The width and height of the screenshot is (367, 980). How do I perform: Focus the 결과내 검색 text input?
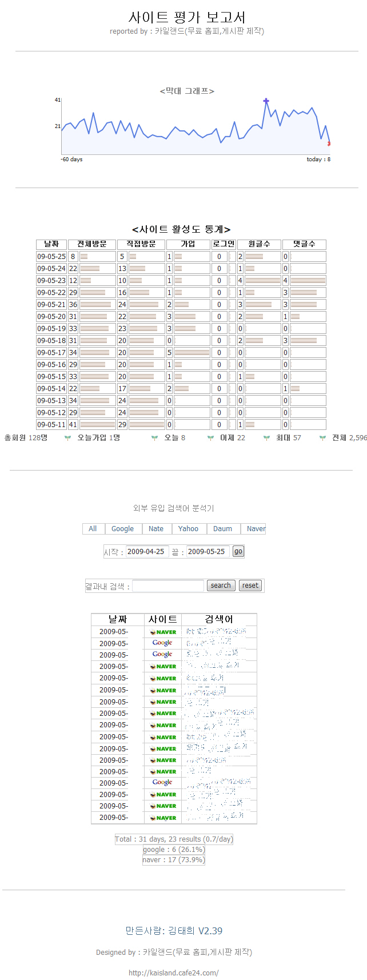pyautogui.click(x=168, y=585)
